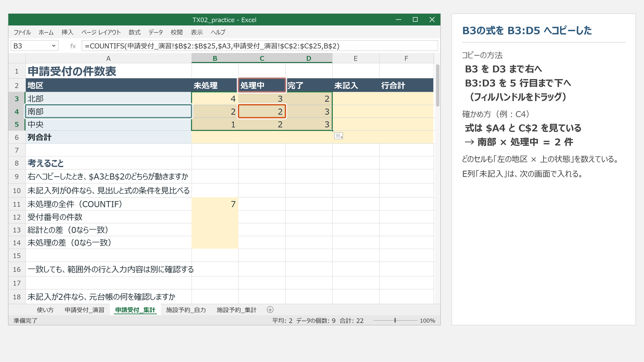644x362 pixels.
Task: Select the 申請受付_集計 sheet tab
Action: coord(135,310)
